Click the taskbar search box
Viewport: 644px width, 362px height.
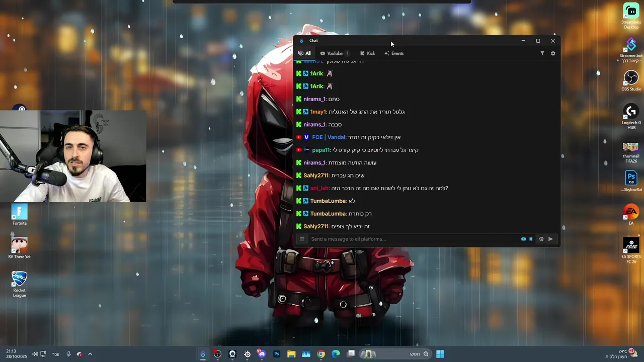[395, 354]
